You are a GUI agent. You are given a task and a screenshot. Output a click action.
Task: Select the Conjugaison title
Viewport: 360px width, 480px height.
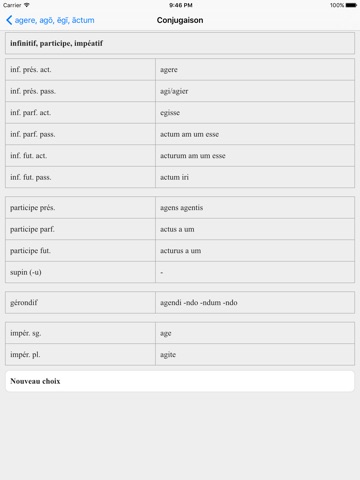(x=180, y=20)
